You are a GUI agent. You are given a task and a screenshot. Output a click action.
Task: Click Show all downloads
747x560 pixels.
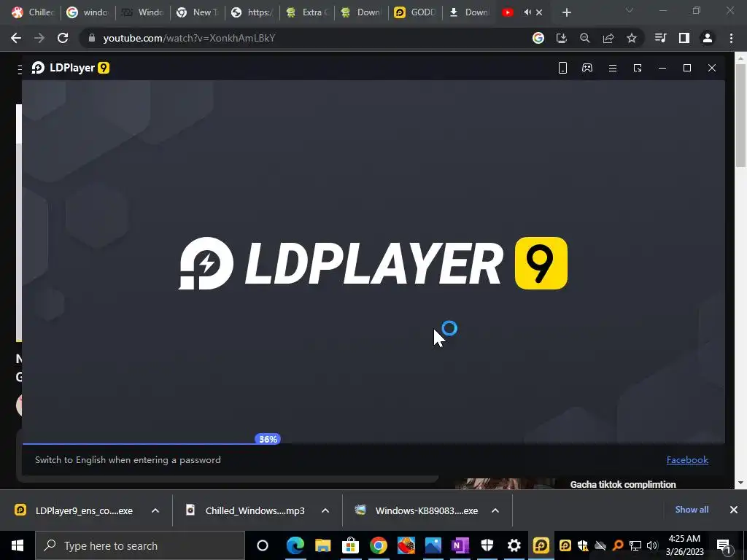coord(692,510)
